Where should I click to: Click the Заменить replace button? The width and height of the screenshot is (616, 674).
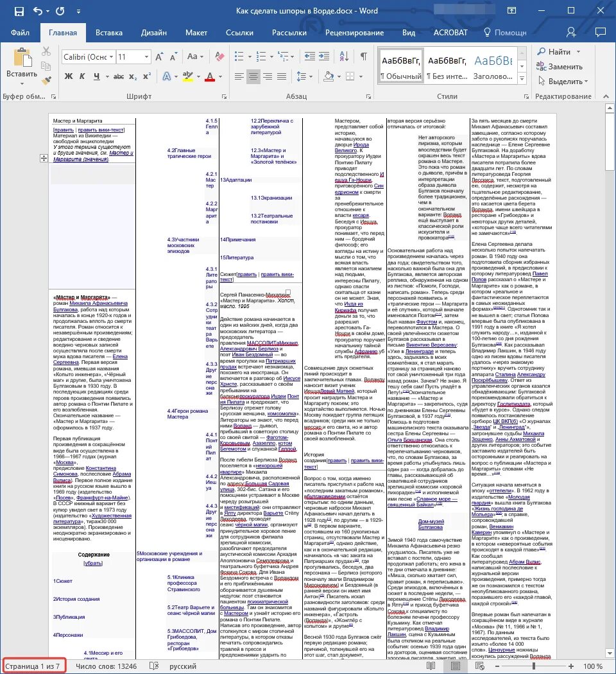[560, 67]
